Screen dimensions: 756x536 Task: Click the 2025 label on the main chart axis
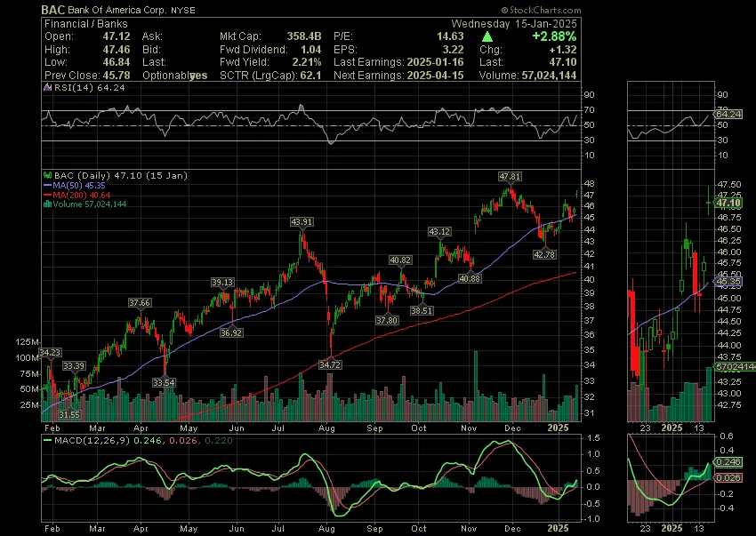tap(559, 428)
